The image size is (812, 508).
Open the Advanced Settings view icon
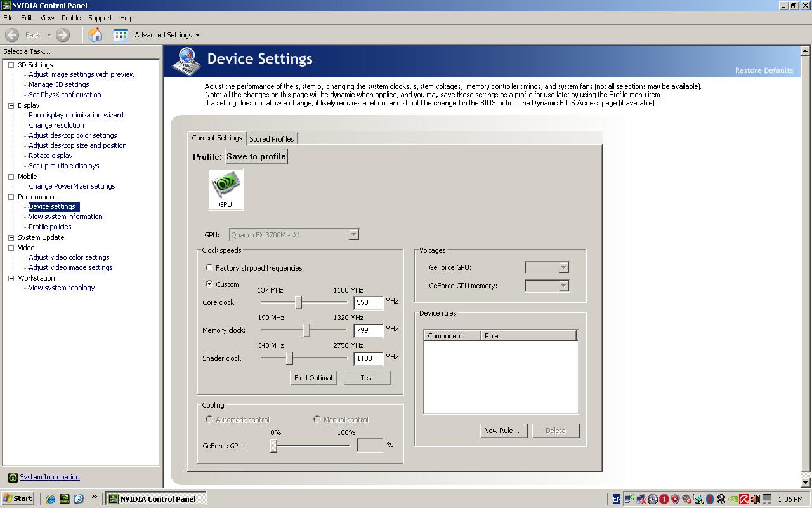pos(121,35)
